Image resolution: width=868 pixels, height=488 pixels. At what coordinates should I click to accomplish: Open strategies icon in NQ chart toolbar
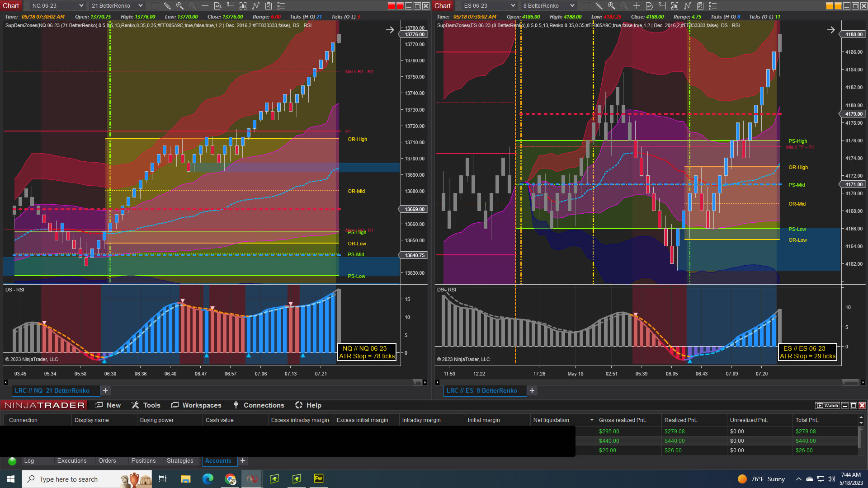pos(269,6)
